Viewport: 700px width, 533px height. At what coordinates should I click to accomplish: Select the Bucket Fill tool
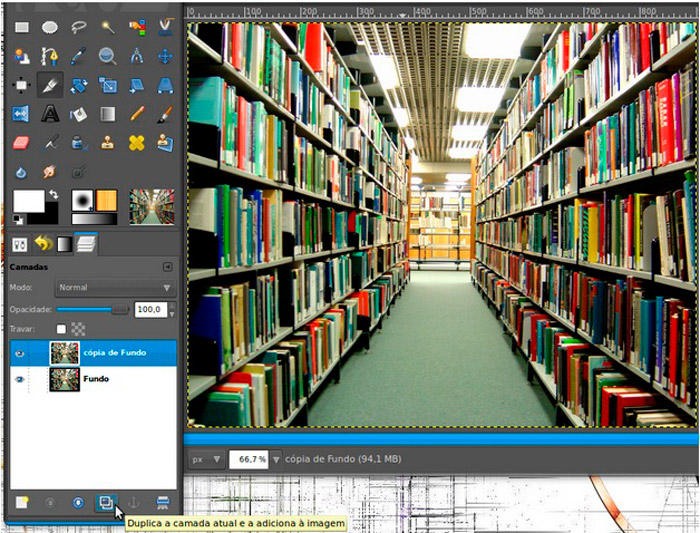79,114
